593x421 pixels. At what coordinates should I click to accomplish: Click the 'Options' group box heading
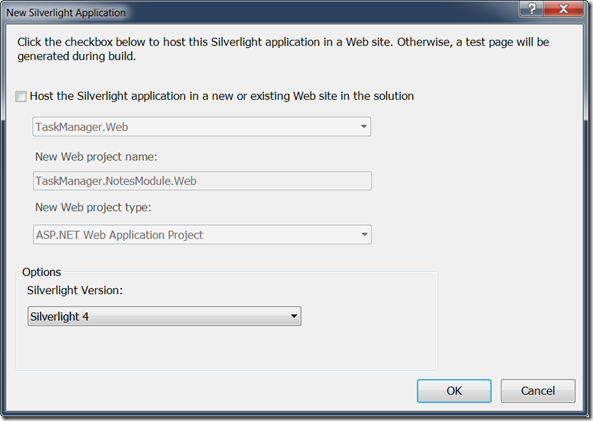(42, 272)
